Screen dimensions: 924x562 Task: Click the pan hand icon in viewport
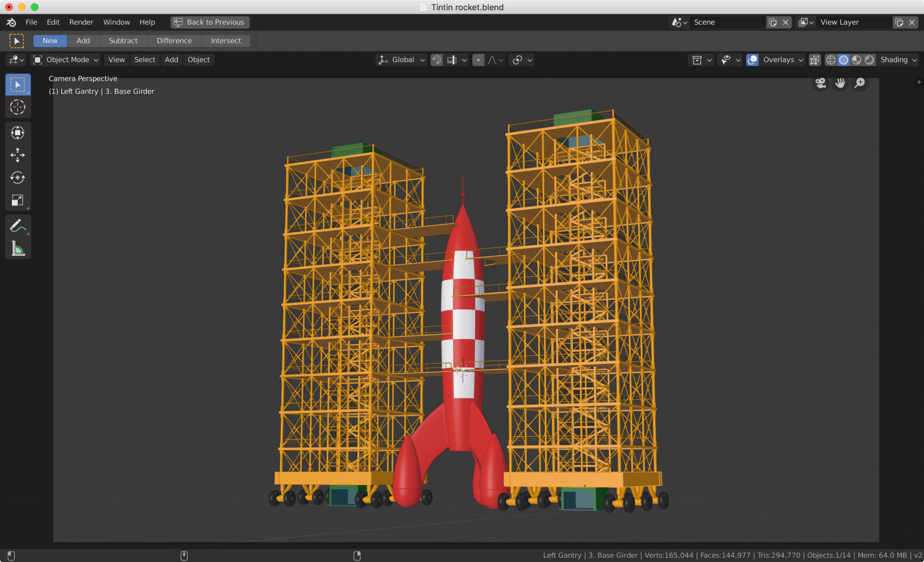840,83
